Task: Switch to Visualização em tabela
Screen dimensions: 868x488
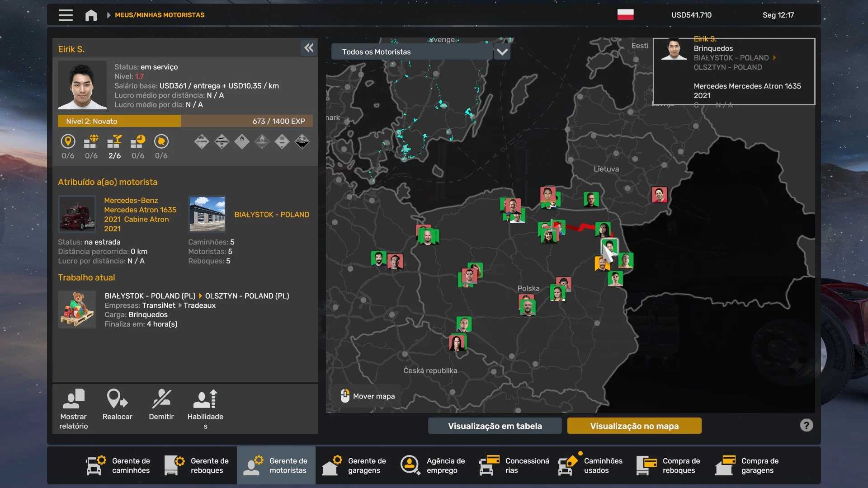Action: tap(495, 426)
